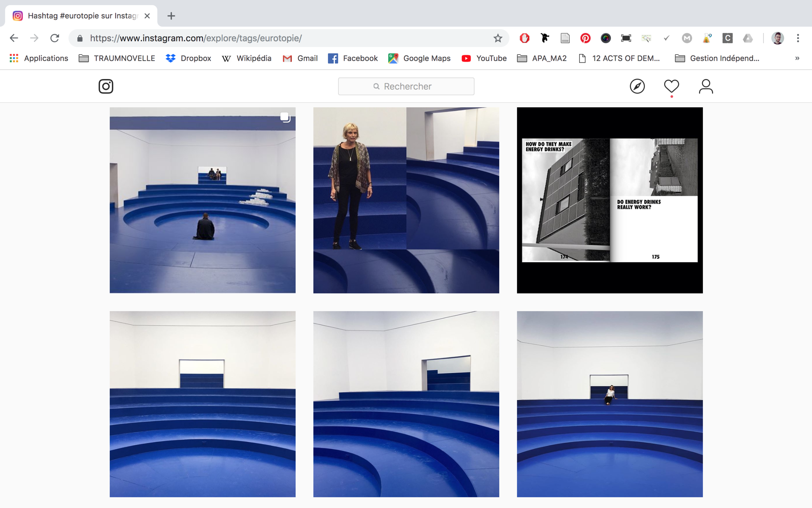Image resolution: width=812 pixels, height=508 pixels.
Task: Reload the page with refresh icon
Action: coord(55,38)
